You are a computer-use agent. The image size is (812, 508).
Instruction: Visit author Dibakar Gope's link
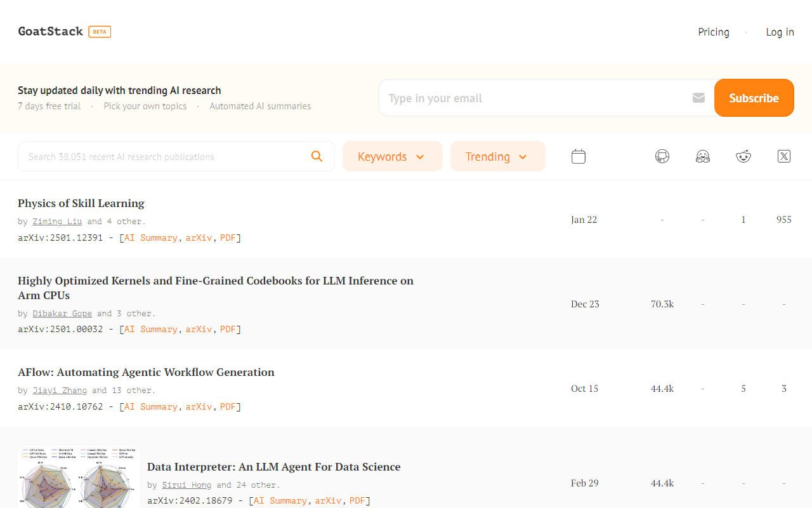[62, 313]
